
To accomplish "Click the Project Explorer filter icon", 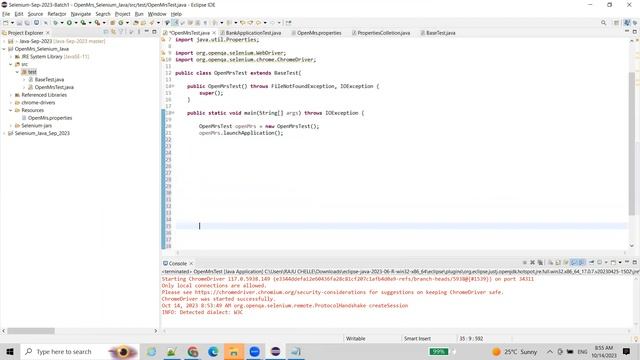I will pos(121,32).
